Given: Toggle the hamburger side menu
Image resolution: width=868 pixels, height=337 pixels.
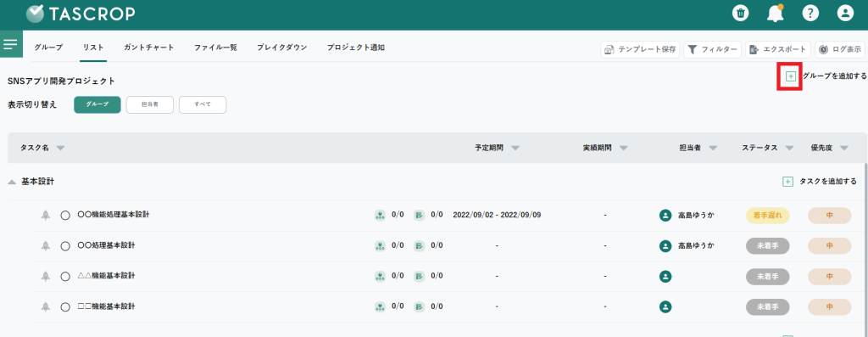Looking at the screenshot, I should (11, 44).
